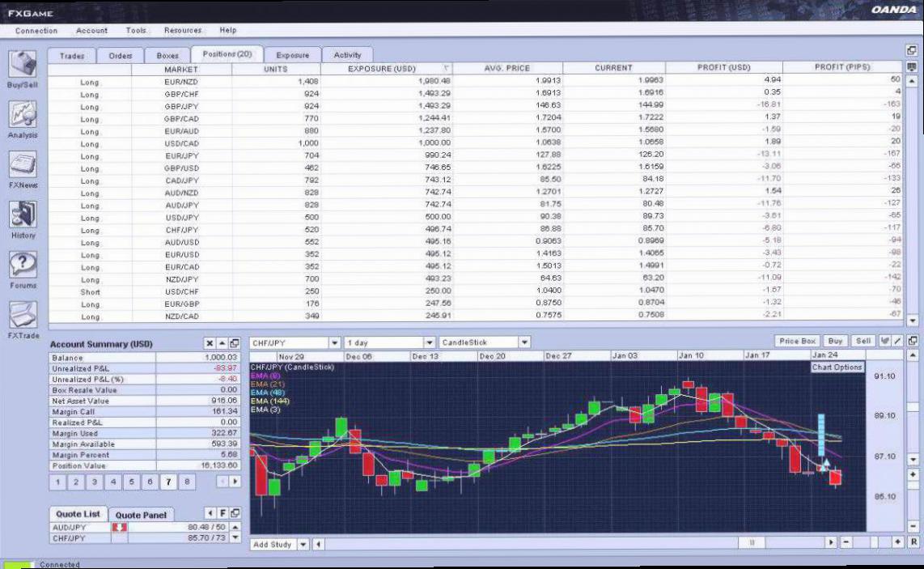Zoom in the chart horizontally with plus button
The image size is (924, 569).
(898, 541)
